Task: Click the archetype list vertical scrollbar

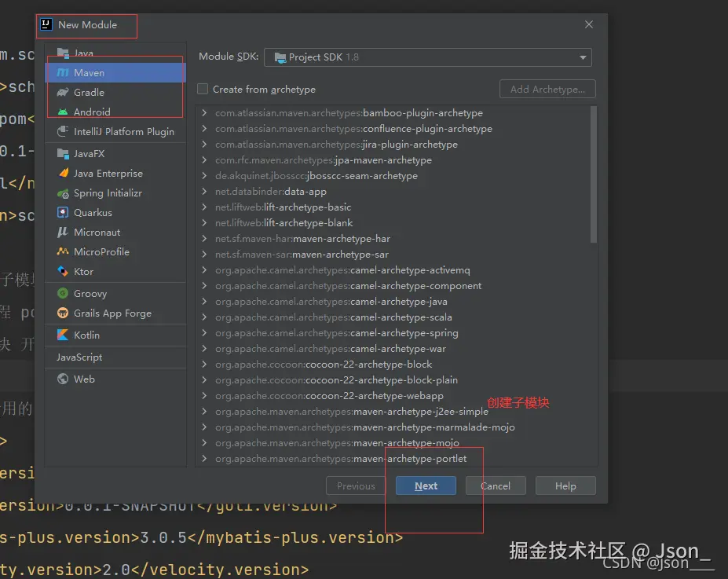Action: [x=594, y=174]
